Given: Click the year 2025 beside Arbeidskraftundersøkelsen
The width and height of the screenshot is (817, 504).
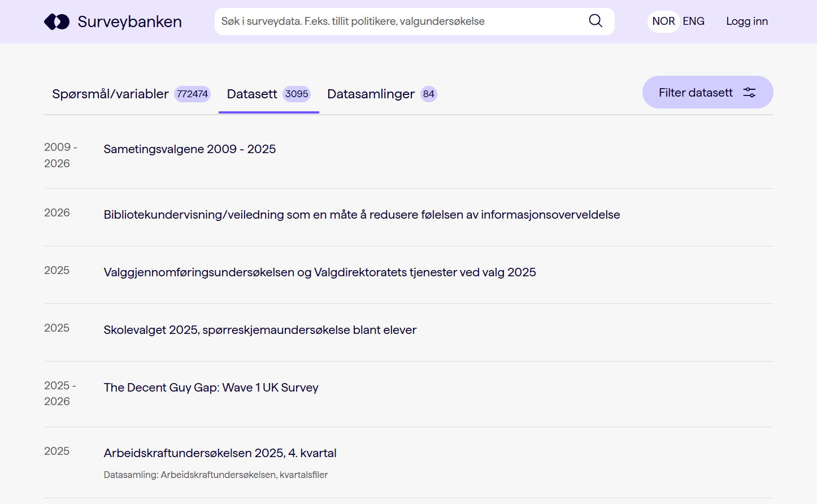Looking at the screenshot, I should [x=57, y=451].
